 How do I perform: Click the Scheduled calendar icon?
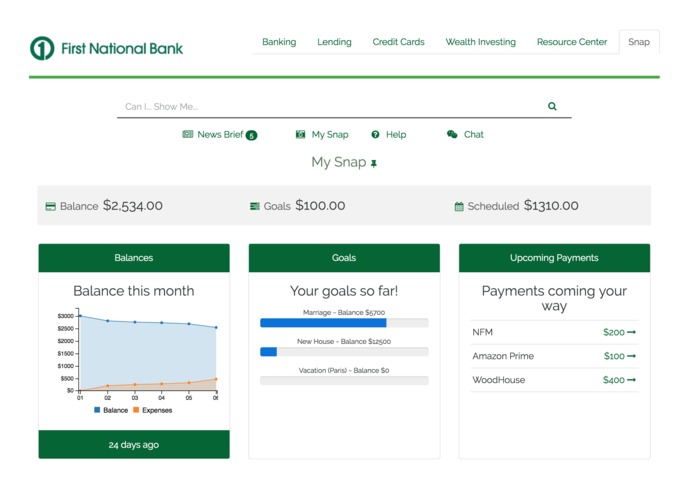pos(459,206)
